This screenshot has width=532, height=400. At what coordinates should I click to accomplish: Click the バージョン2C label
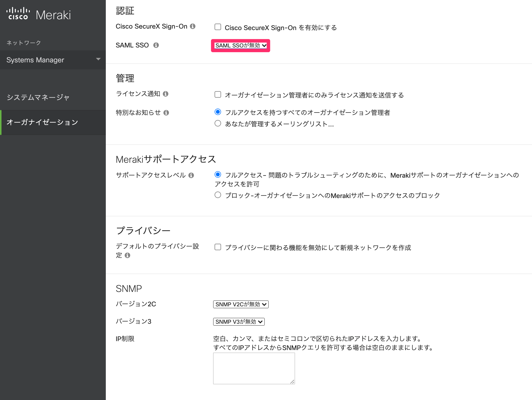point(136,304)
